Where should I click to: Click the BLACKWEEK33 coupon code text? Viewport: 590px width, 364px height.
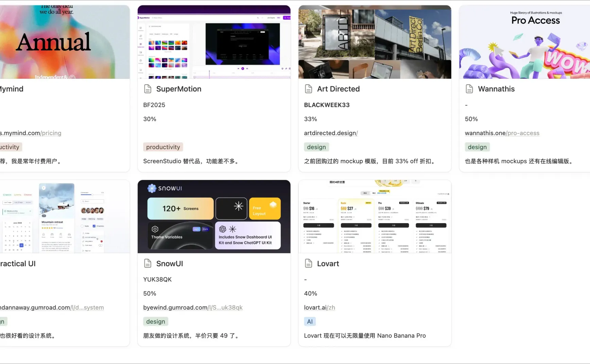pyautogui.click(x=327, y=105)
